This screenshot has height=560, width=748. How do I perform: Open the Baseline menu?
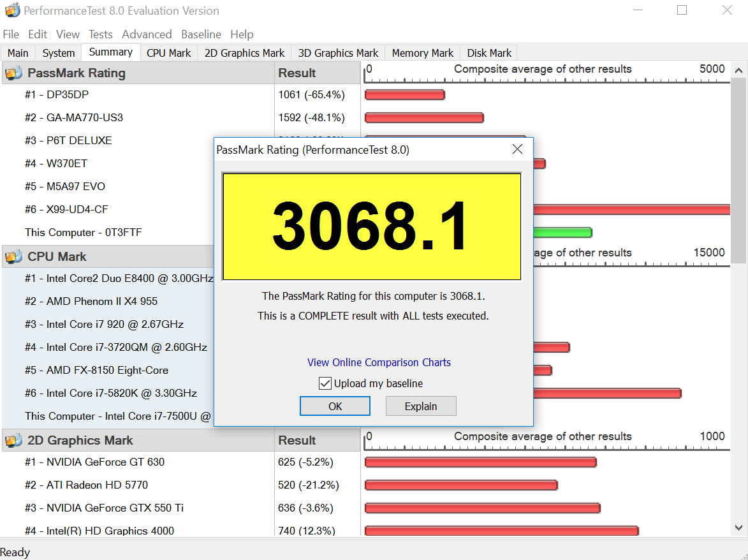click(x=202, y=34)
